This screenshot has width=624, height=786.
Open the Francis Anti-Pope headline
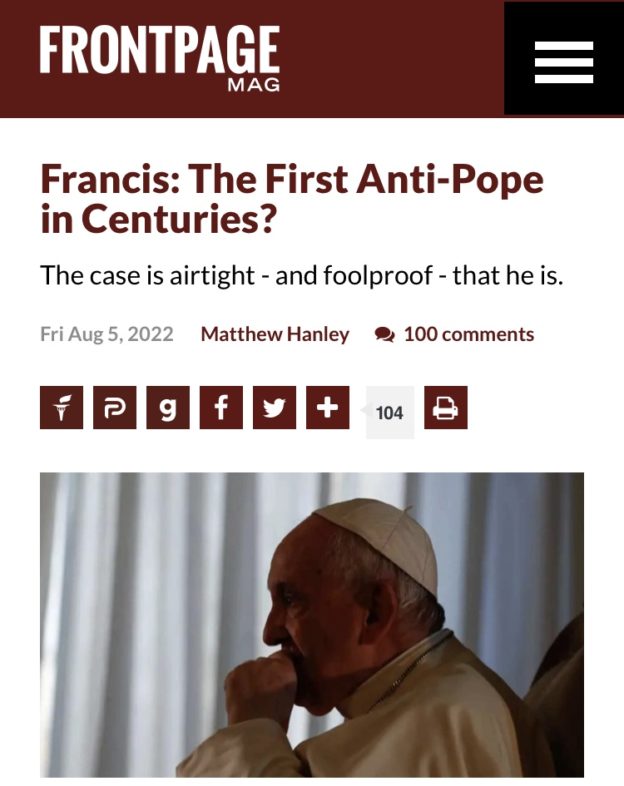(292, 199)
